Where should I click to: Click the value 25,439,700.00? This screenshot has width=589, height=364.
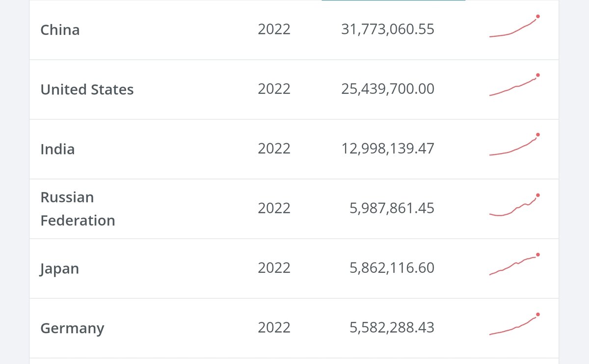388,89
